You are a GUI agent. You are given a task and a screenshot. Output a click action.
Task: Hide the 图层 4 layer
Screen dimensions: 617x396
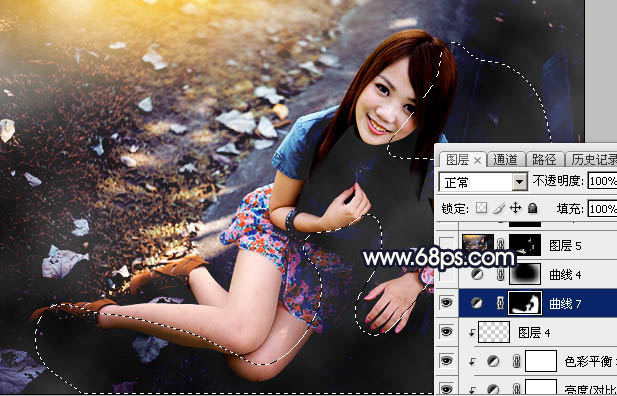[446, 332]
